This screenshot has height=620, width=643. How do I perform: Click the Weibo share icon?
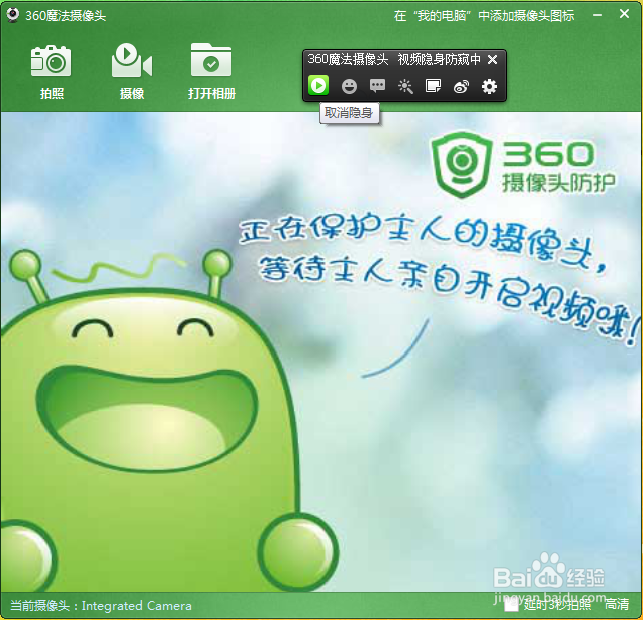tap(461, 87)
